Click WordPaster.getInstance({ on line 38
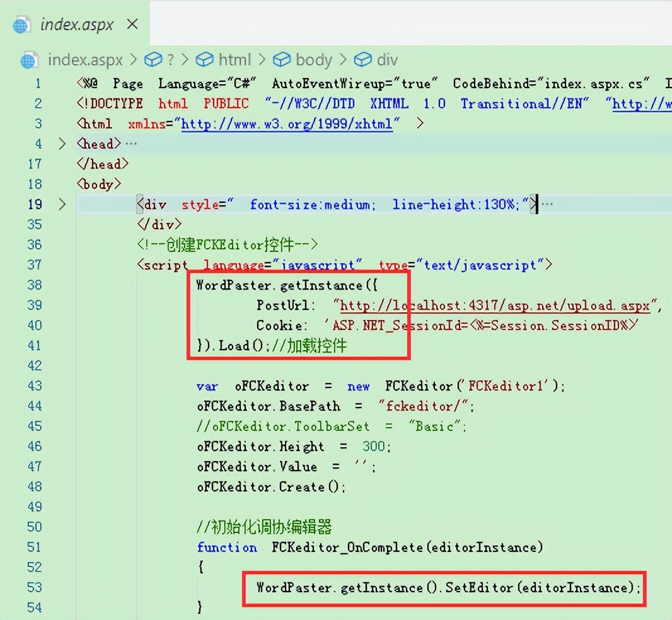 [x=287, y=285]
